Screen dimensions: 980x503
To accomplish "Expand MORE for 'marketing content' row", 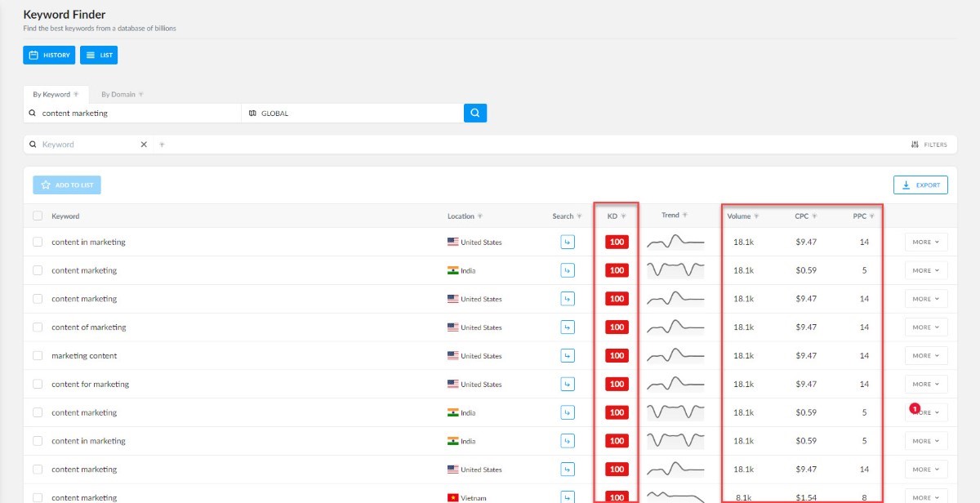I will 926,356.
